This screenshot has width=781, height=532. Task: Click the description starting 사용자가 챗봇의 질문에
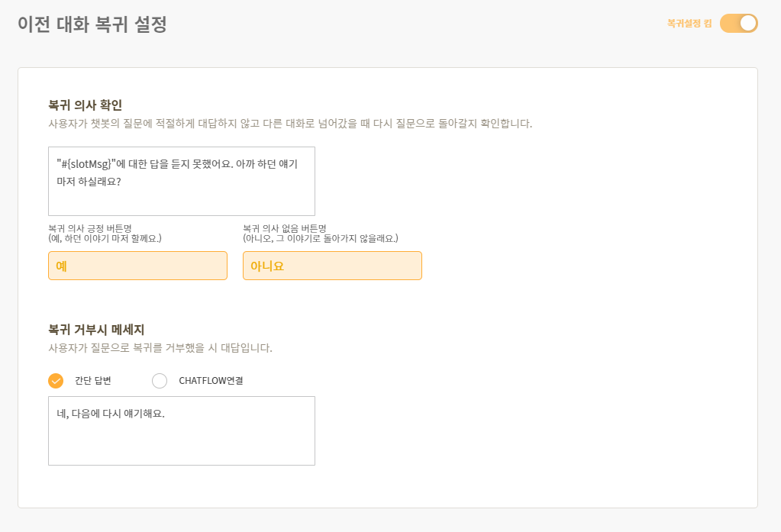click(x=290, y=124)
